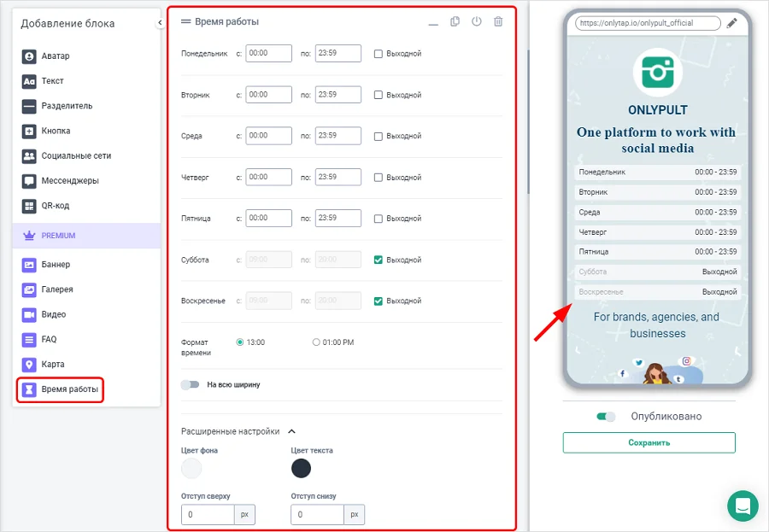Add the Карта block from sidebar
This screenshot has width=769, height=532.
pos(53,365)
